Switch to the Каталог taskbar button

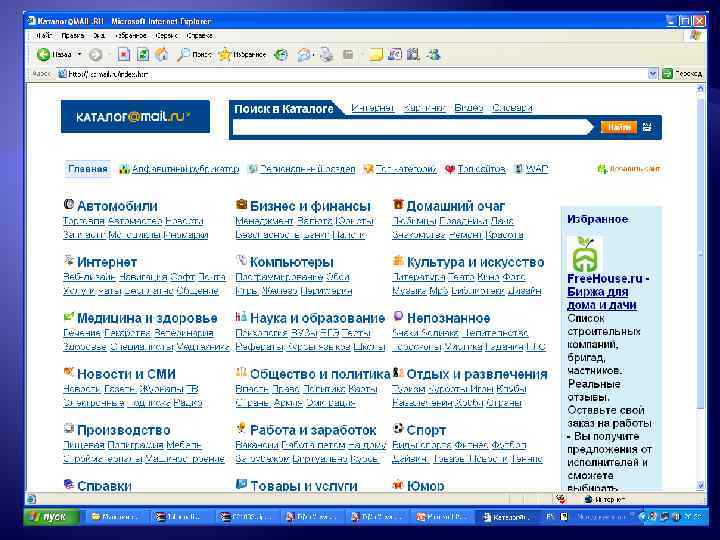click(507, 517)
